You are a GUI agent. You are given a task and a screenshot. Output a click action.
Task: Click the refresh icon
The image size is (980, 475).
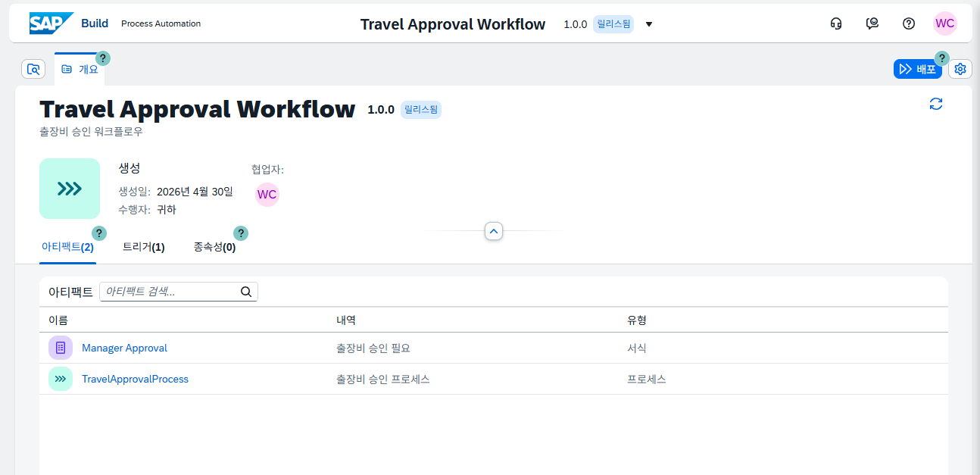(936, 104)
